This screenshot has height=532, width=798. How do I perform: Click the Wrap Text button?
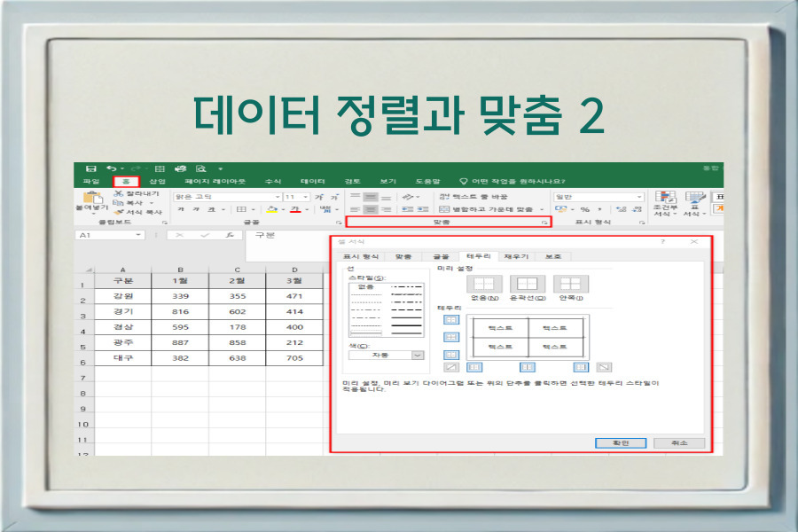pyautogui.click(x=473, y=197)
